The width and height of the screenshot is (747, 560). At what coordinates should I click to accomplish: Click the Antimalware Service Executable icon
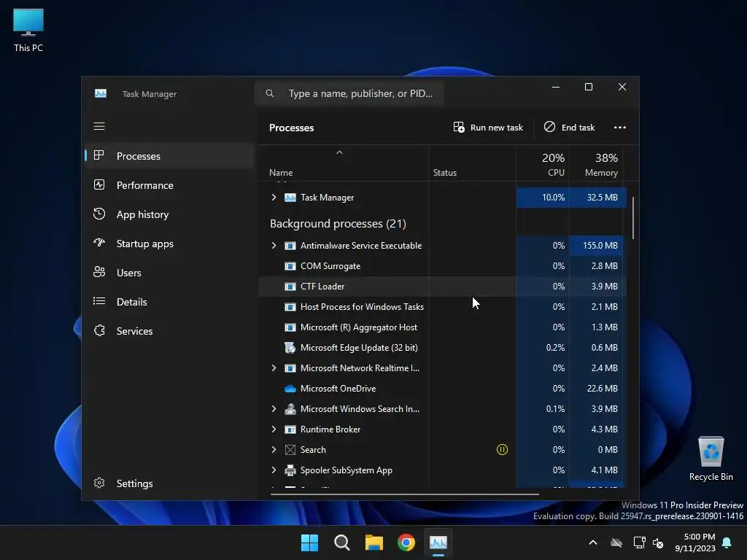click(x=290, y=246)
